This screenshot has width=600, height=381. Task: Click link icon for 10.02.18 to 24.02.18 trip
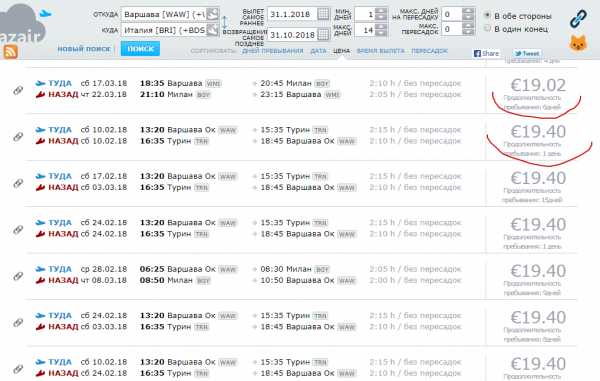pyautogui.click(x=18, y=369)
